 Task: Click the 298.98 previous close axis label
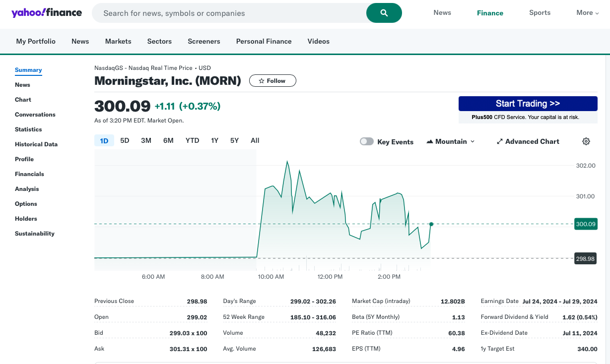(x=586, y=258)
